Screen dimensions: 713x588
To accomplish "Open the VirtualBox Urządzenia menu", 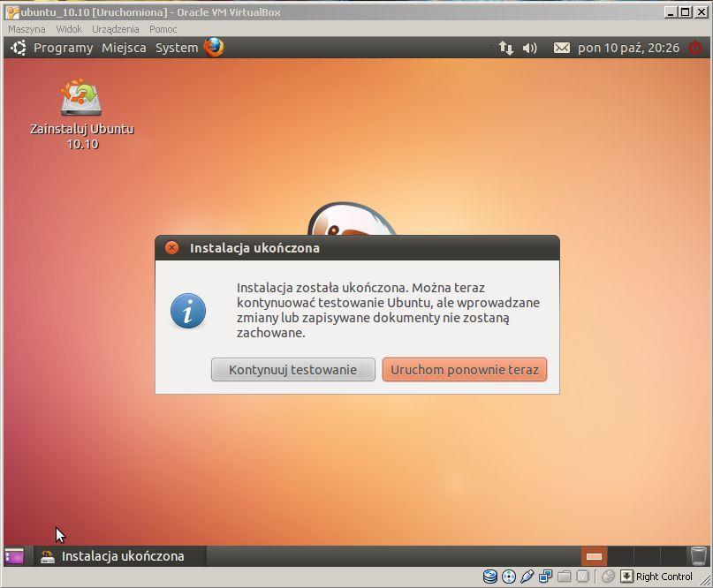I will (x=116, y=29).
